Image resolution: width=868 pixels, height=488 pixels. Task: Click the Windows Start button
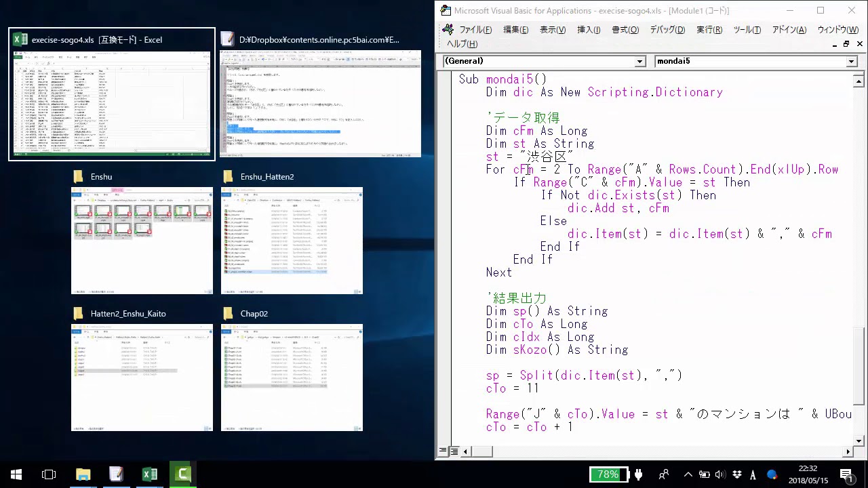(x=16, y=474)
